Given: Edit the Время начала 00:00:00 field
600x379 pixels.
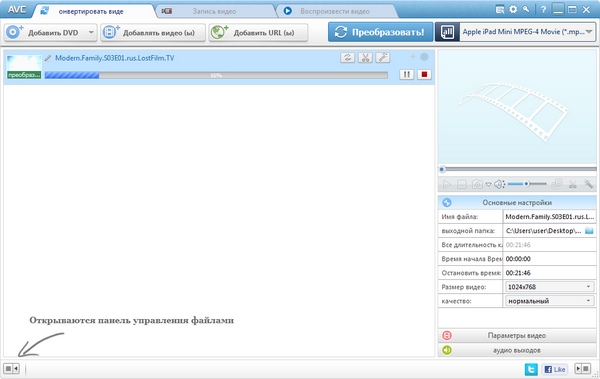Looking at the screenshot, I should click(x=549, y=259).
